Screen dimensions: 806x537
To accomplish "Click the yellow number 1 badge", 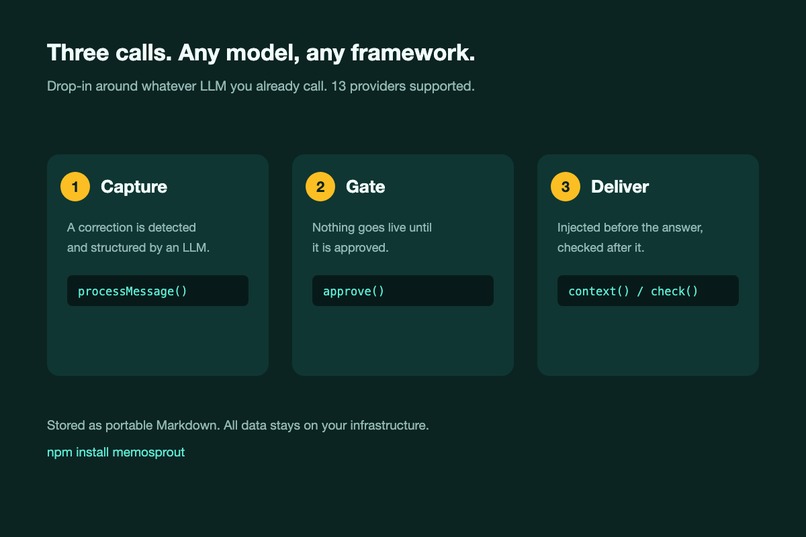I will coord(75,187).
